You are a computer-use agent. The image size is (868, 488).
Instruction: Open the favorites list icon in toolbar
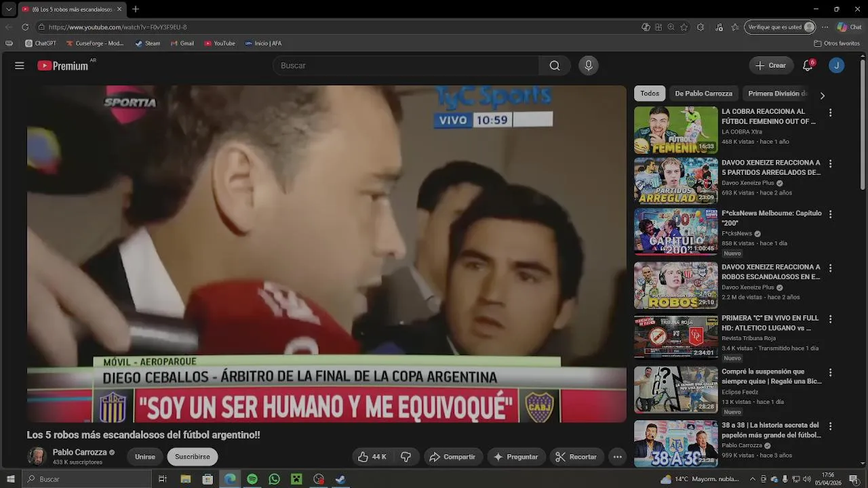[736, 27]
